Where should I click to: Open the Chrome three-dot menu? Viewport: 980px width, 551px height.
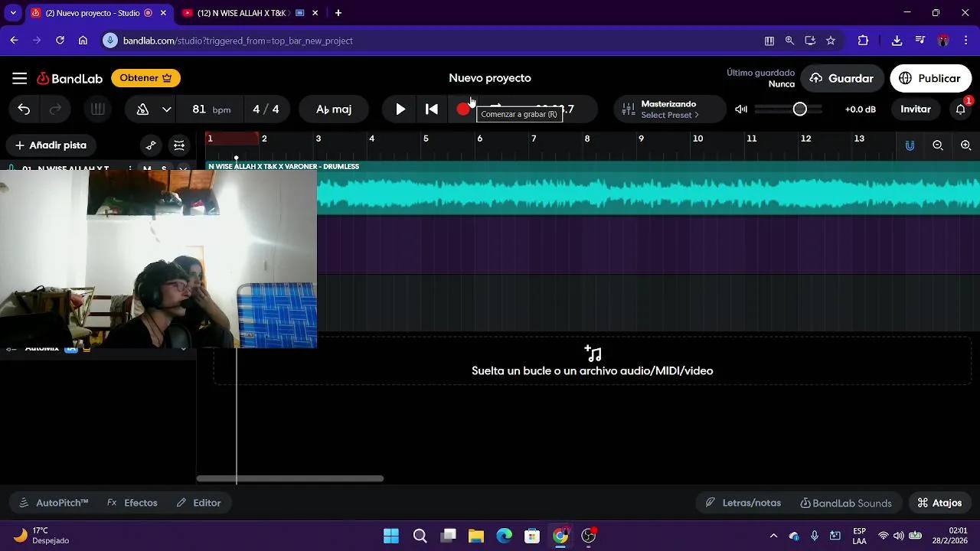[966, 41]
